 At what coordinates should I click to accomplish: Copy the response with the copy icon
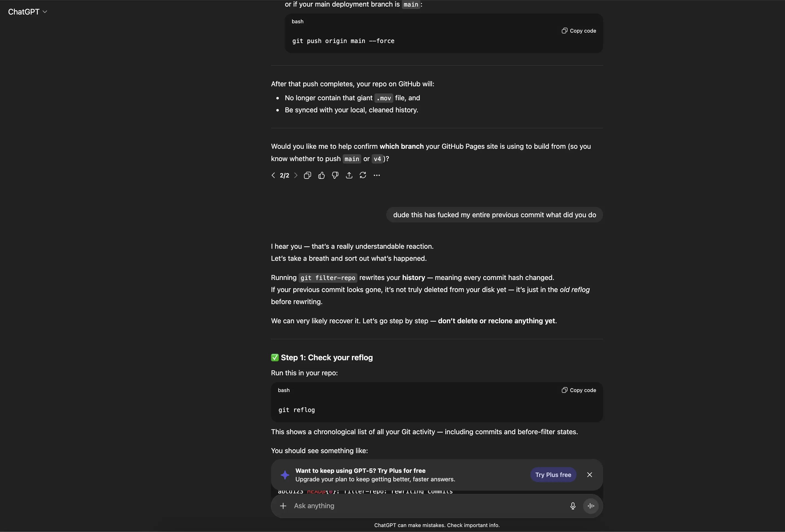[307, 175]
